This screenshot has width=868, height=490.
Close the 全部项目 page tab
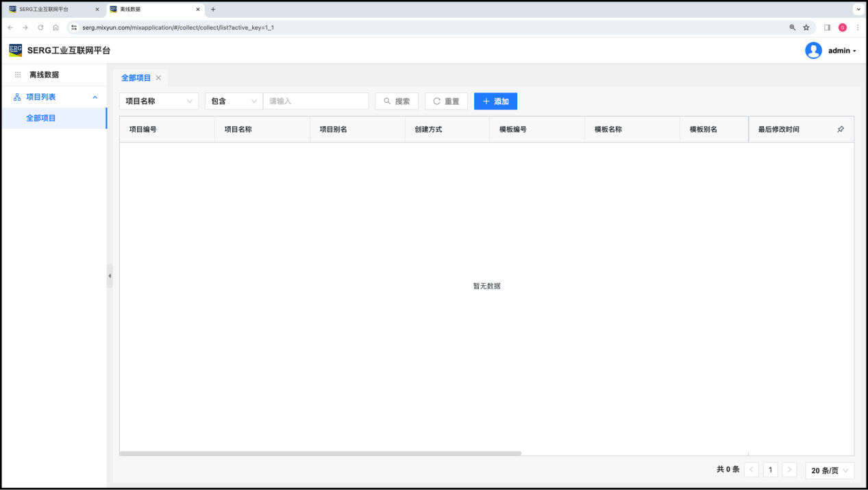(x=158, y=78)
